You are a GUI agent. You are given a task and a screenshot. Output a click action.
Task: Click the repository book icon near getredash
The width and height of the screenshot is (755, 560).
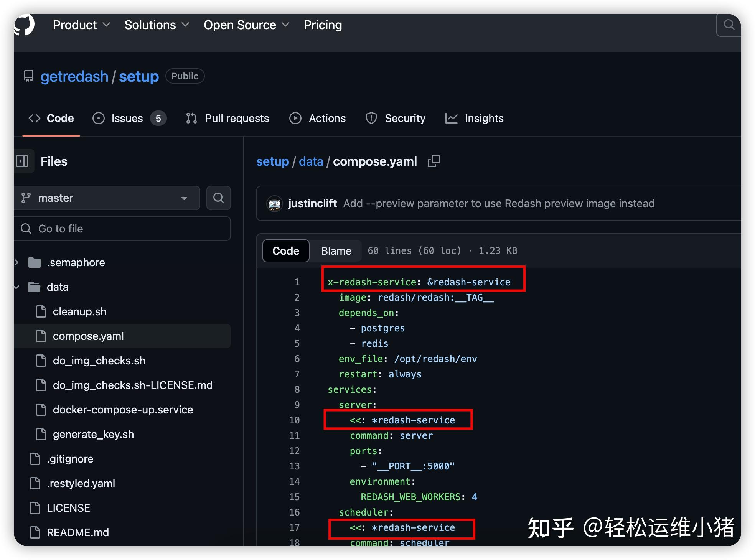coord(28,76)
